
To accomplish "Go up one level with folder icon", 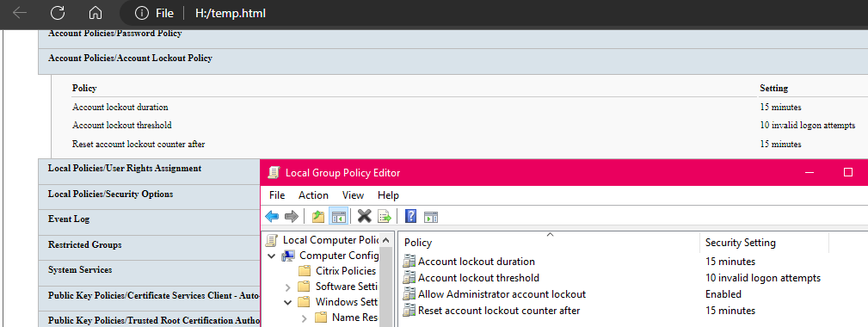I will click(317, 216).
